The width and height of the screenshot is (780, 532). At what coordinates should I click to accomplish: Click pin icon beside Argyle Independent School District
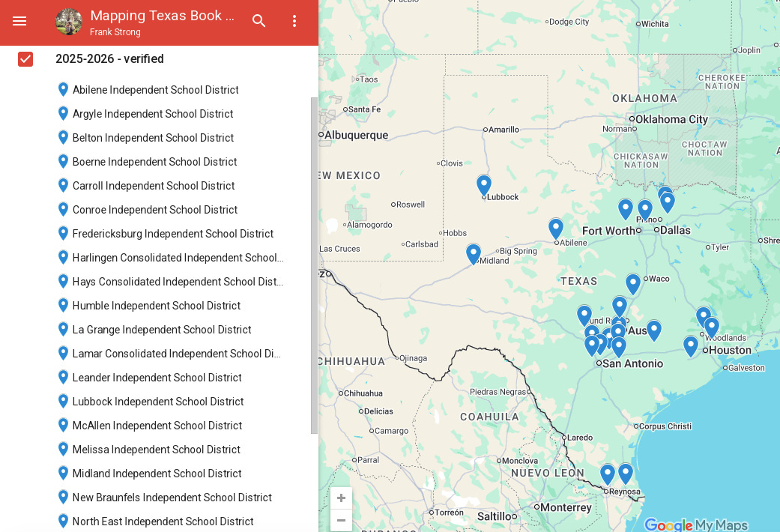click(x=63, y=113)
